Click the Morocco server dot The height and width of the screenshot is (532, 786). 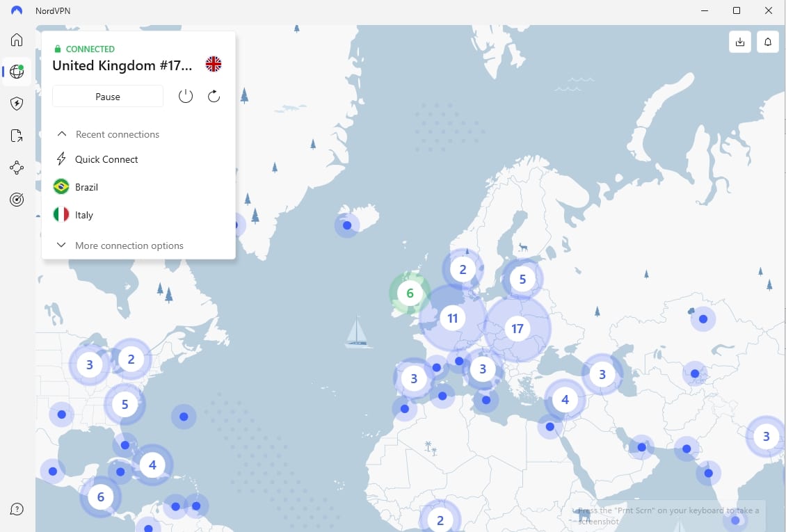click(x=405, y=409)
